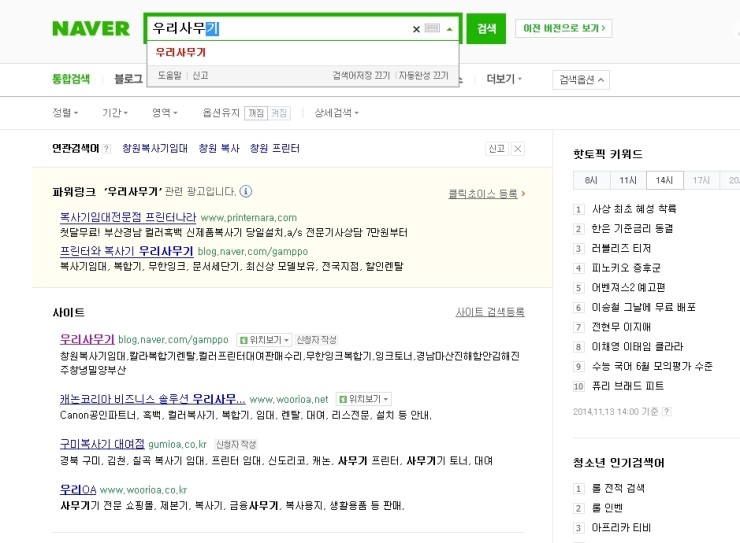Open 위치보기 dropdown for 우리사무기 result
The height and width of the screenshot is (543, 740).
click(264, 340)
